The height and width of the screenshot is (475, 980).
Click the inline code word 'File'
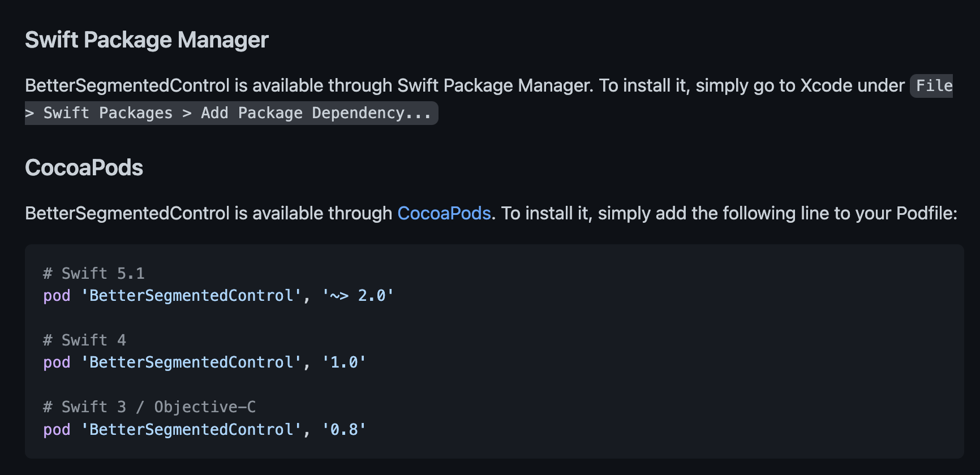point(934,86)
